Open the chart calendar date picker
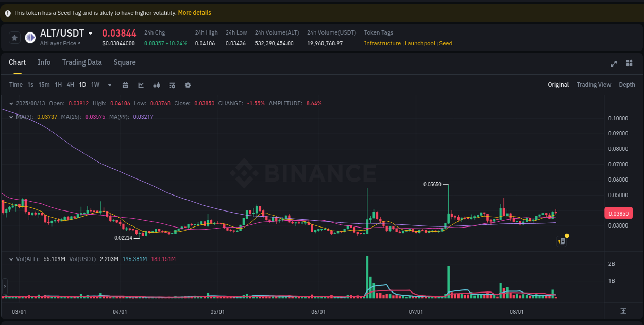Viewport: 644px width, 325px height. click(x=125, y=84)
